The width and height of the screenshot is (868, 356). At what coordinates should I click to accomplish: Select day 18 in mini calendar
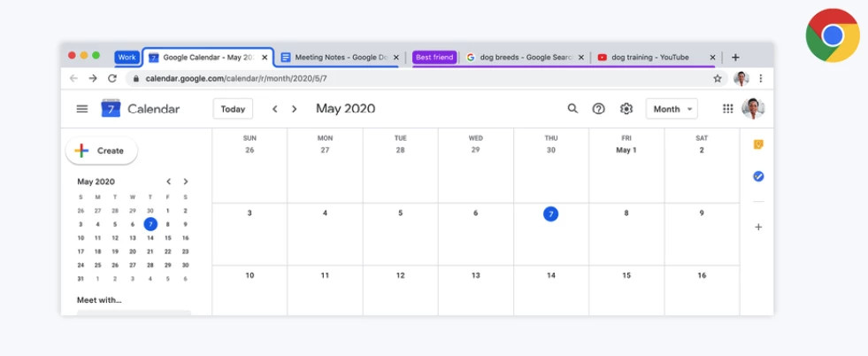pyautogui.click(x=98, y=252)
